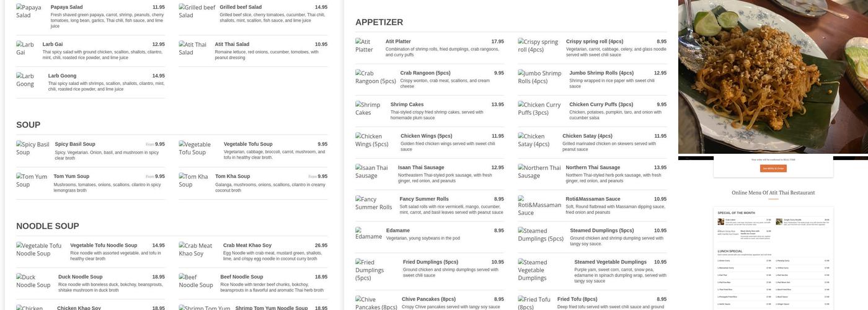Click the Edamame item image

(368, 233)
